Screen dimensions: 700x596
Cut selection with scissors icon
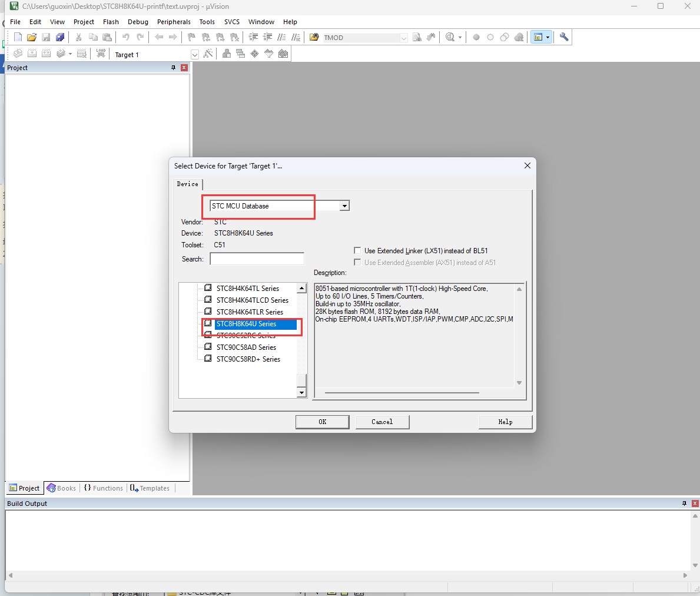click(78, 37)
